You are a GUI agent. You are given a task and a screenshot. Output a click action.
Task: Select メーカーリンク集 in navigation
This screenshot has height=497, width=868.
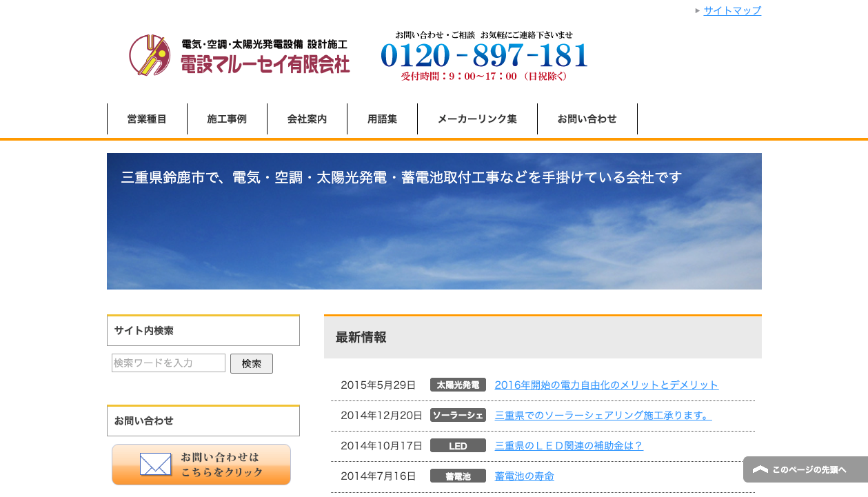pos(477,119)
